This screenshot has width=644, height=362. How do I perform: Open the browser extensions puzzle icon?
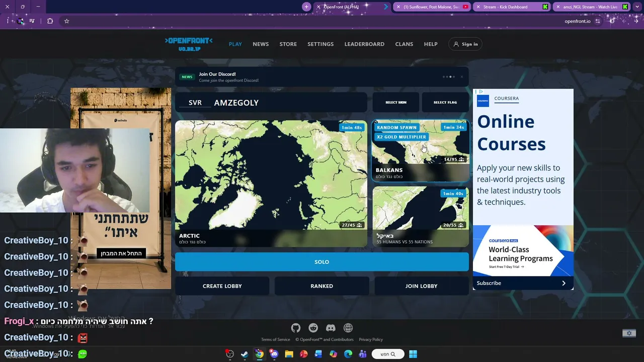tap(50, 21)
